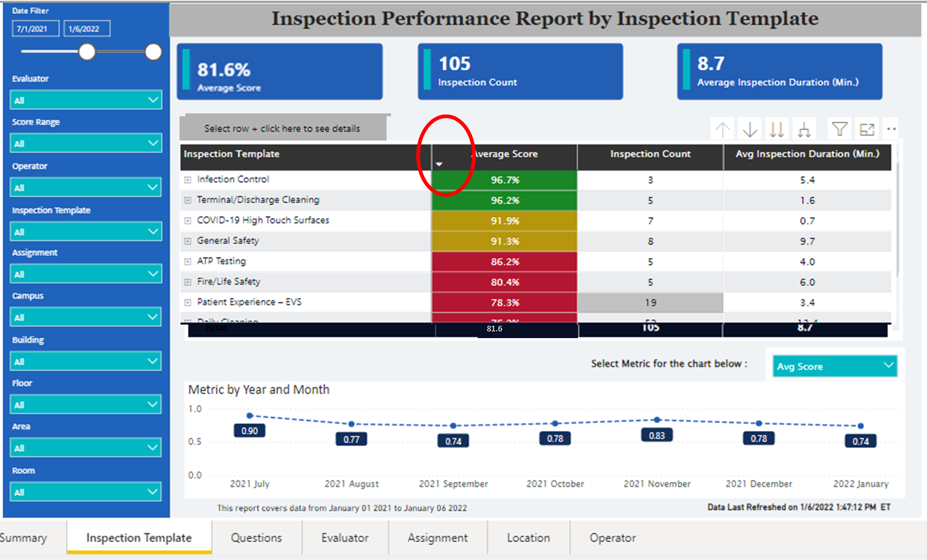Click the expand all down one level icon
The image size is (927, 560).
(803, 128)
